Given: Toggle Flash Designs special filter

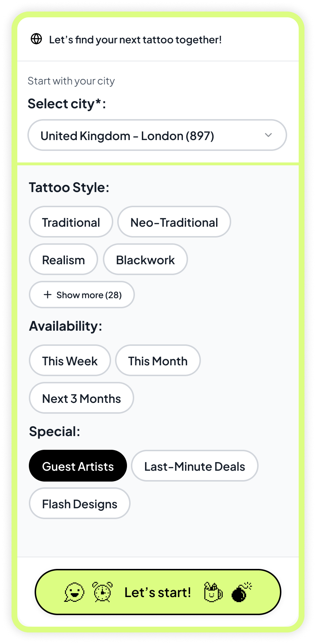Looking at the screenshot, I should coord(80,504).
